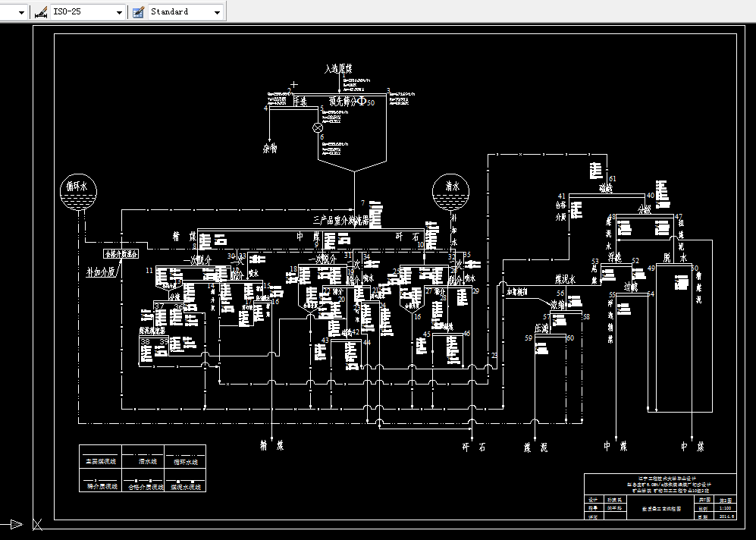Screen dimensions: 756x540
Task: Click the 加絮凝剂 label
Action: pyautogui.click(x=517, y=292)
